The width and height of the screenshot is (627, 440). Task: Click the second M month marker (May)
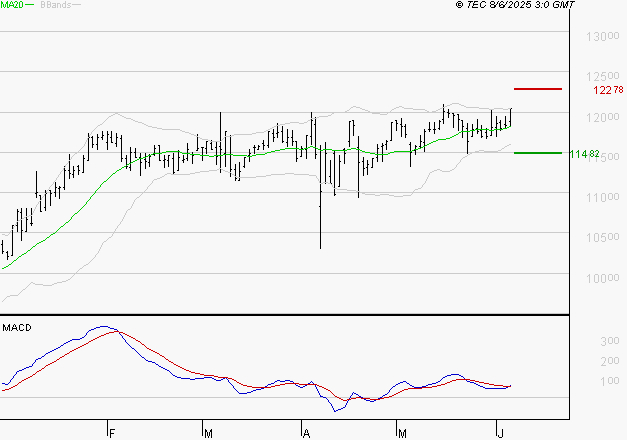[x=402, y=434]
